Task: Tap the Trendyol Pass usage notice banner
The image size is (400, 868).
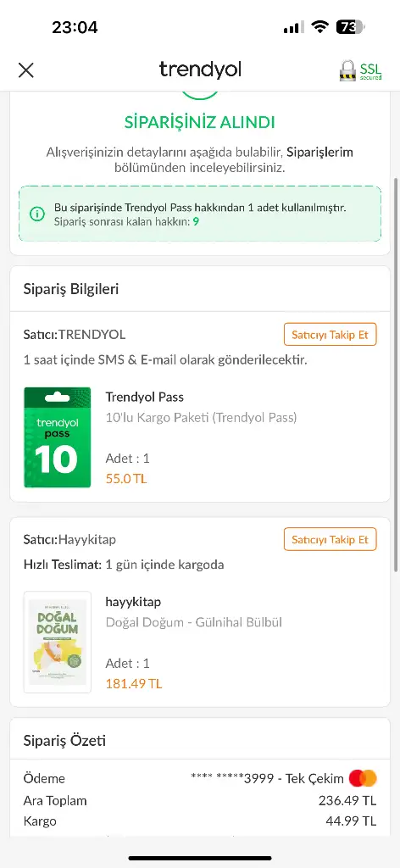Action: [x=200, y=214]
